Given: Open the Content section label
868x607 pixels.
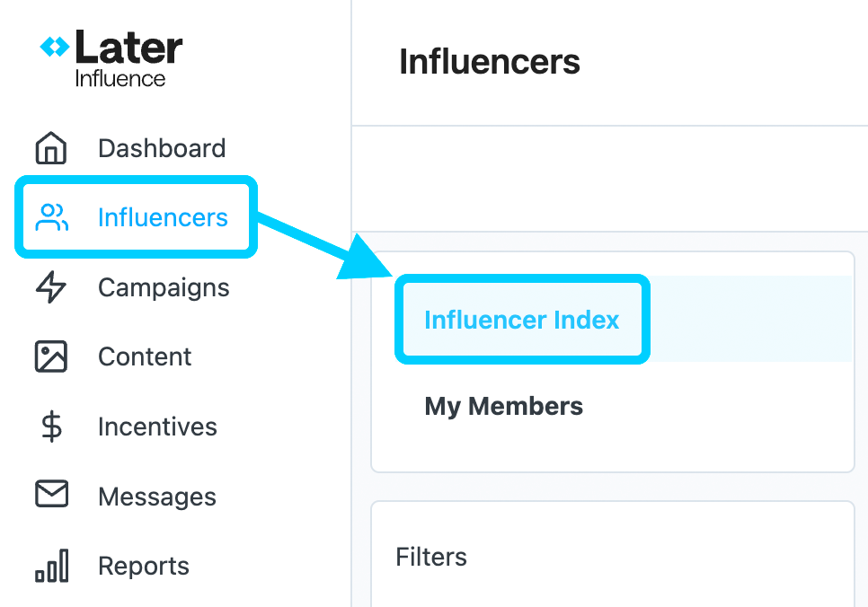Looking at the screenshot, I should click(x=145, y=356).
